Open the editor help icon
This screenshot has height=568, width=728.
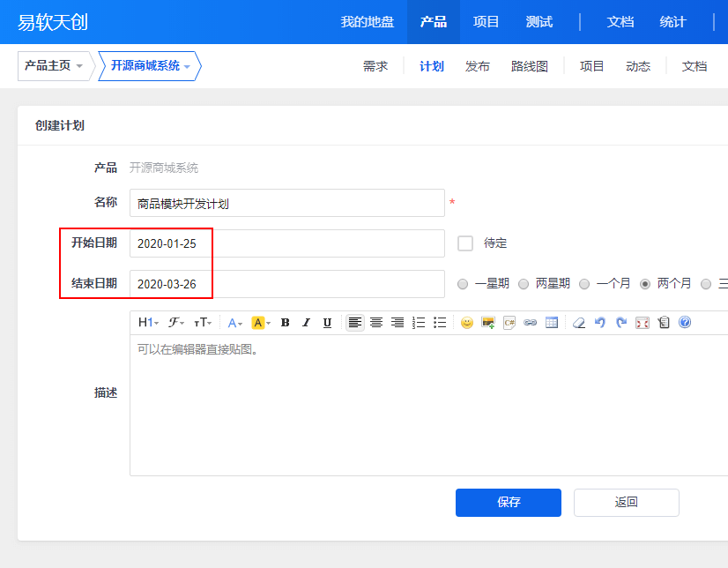pyautogui.click(x=685, y=322)
